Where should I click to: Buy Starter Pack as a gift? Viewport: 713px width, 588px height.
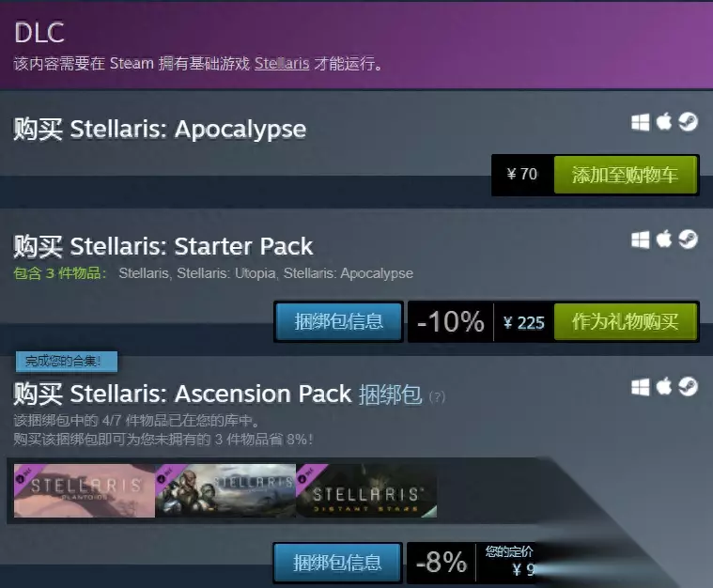[x=626, y=322]
